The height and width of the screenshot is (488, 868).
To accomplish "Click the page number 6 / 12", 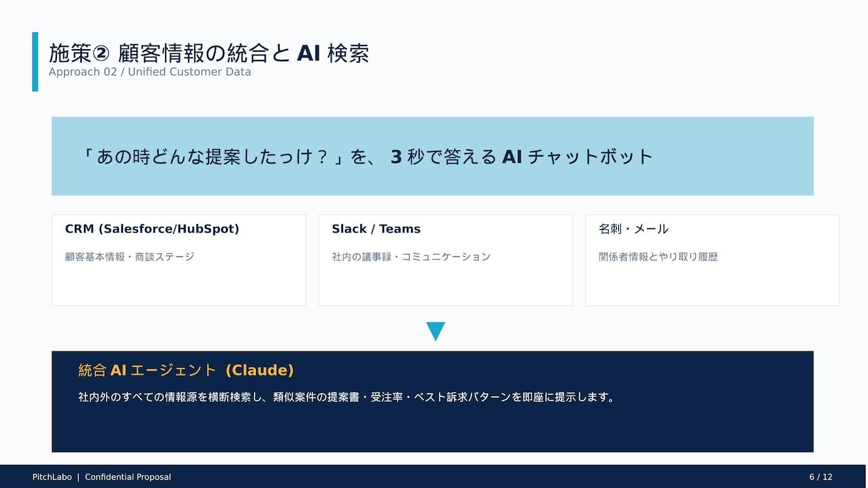I will pos(821,477).
